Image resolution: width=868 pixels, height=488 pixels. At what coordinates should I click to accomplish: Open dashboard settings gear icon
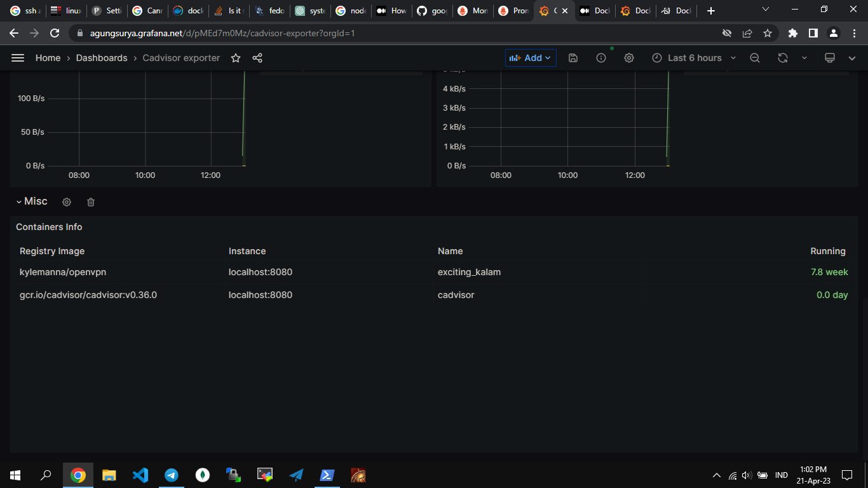pyautogui.click(x=629, y=58)
